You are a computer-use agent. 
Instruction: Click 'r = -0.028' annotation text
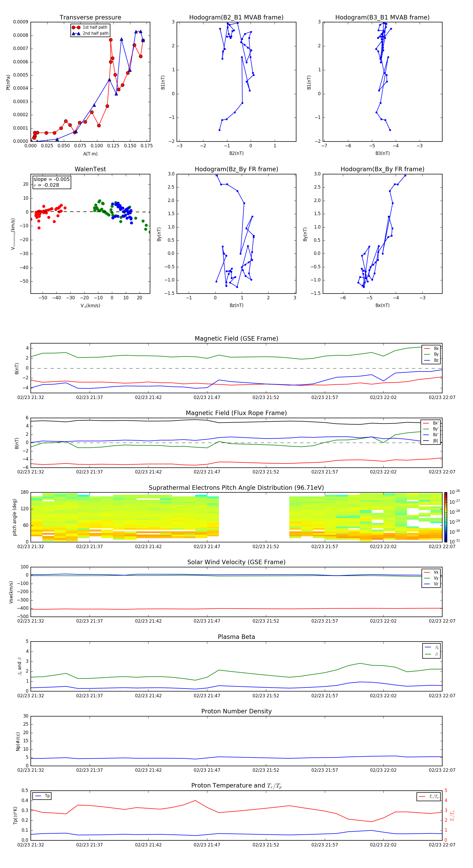[47, 185]
